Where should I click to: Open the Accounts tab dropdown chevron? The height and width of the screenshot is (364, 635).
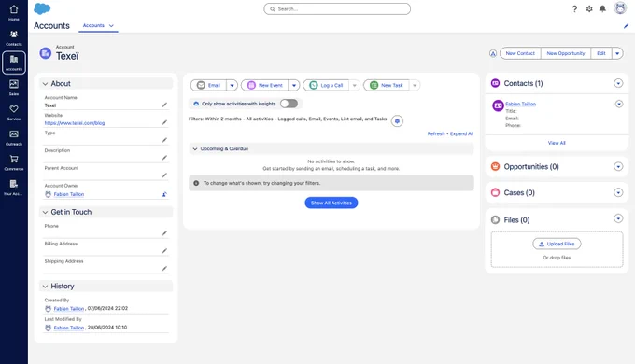[x=111, y=25]
